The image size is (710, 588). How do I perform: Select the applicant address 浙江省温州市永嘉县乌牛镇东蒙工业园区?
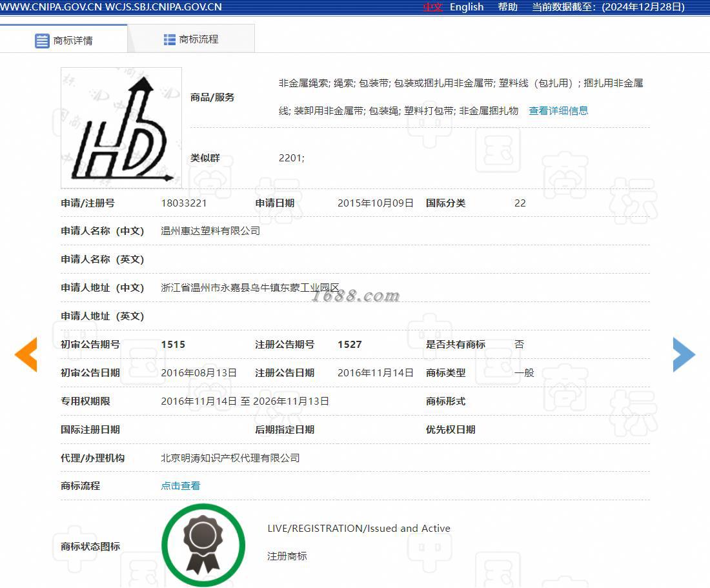[x=250, y=288]
